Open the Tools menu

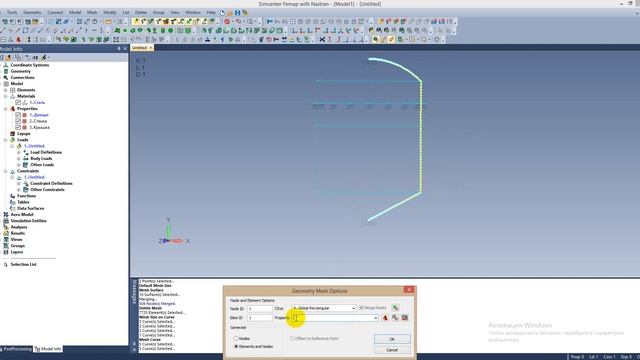coord(12,13)
